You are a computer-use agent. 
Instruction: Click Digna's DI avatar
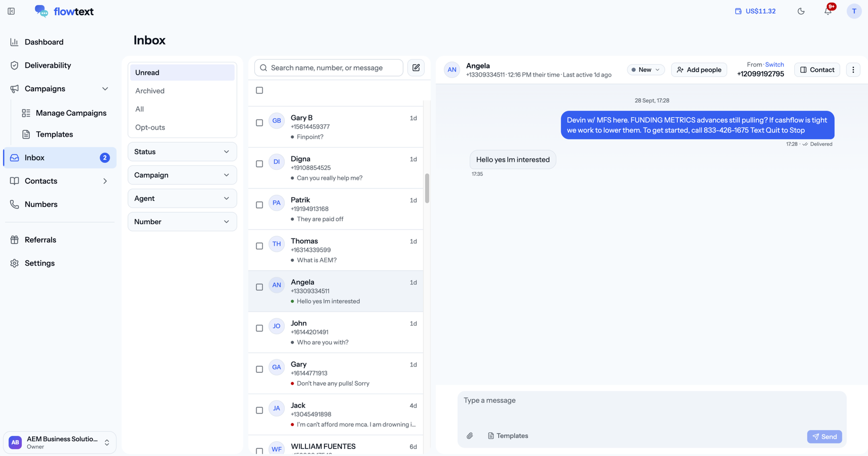point(277,162)
